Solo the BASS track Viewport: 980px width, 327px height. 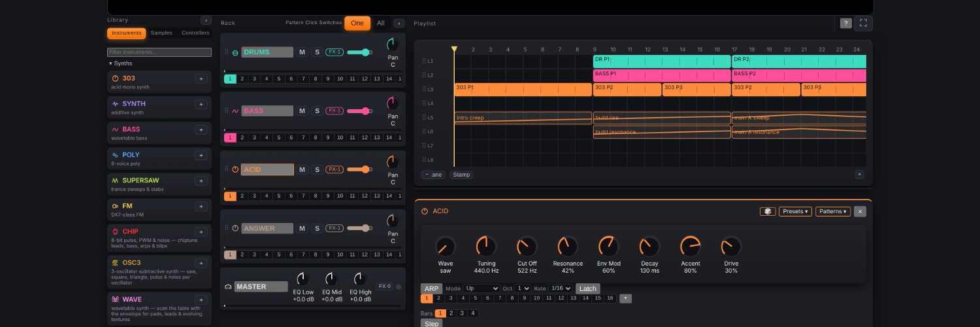point(317,111)
